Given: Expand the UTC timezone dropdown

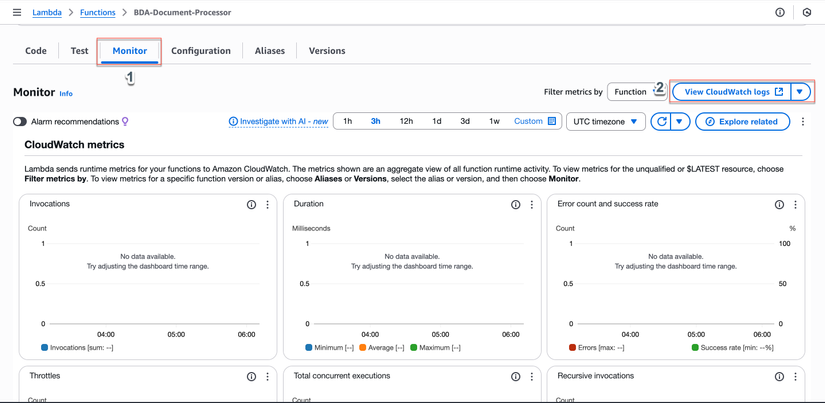Looking at the screenshot, I should (x=605, y=122).
